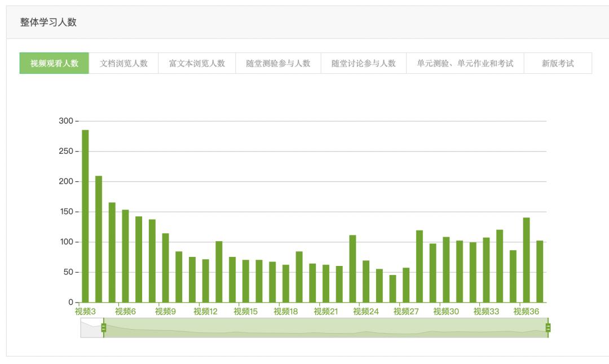Click the bar above 视频21 label

point(326,283)
